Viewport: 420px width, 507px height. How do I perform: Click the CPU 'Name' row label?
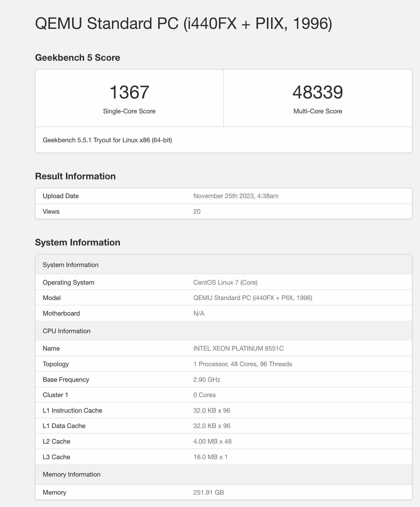[51, 348]
